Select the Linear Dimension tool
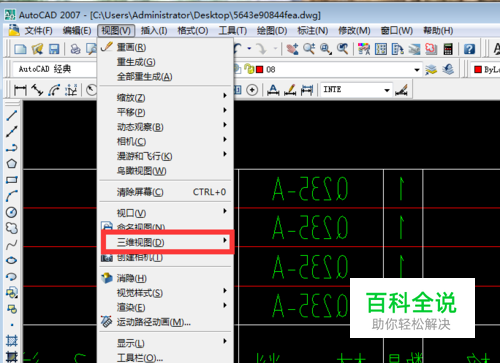 (x=20, y=90)
